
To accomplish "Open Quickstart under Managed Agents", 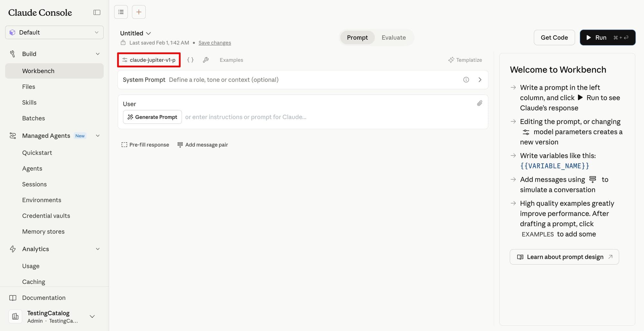I will pos(37,153).
